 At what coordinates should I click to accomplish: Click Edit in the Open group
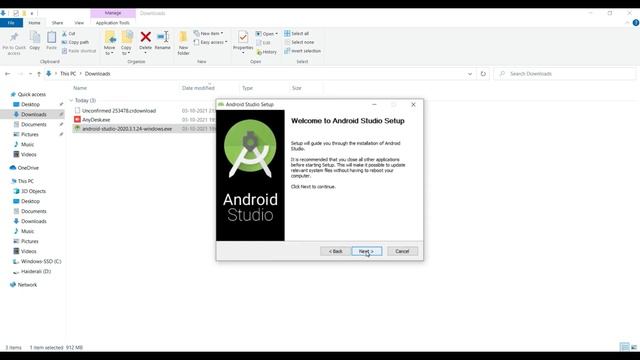tap(263, 42)
